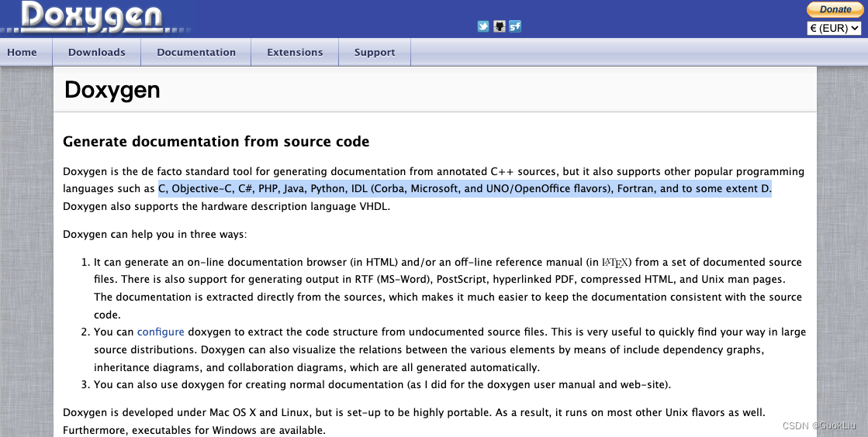Open the Support menu
This screenshot has height=437, width=868.
[x=375, y=53]
